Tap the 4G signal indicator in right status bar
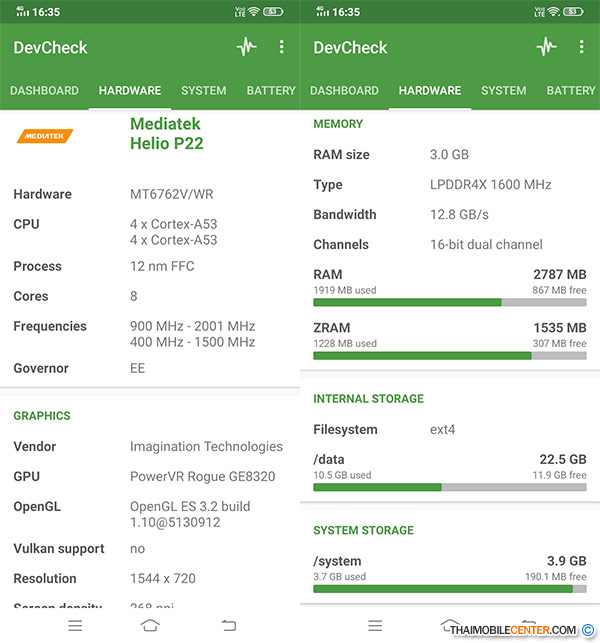 (x=323, y=11)
